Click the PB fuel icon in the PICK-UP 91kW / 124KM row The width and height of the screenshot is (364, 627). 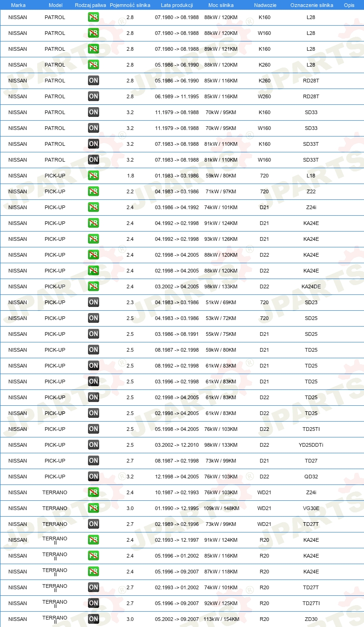coord(94,223)
